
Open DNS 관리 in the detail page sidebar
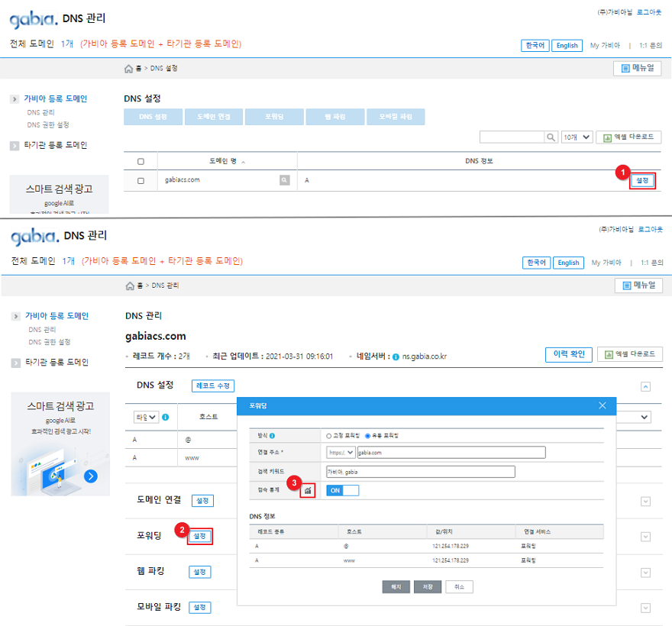pos(42,330)
